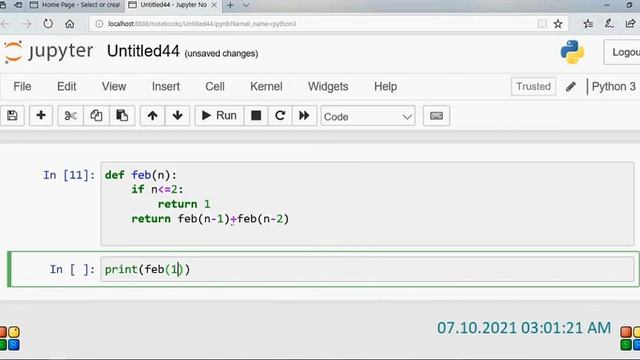
Task: Go to the browser home page
Action: [x=70, y=24]
